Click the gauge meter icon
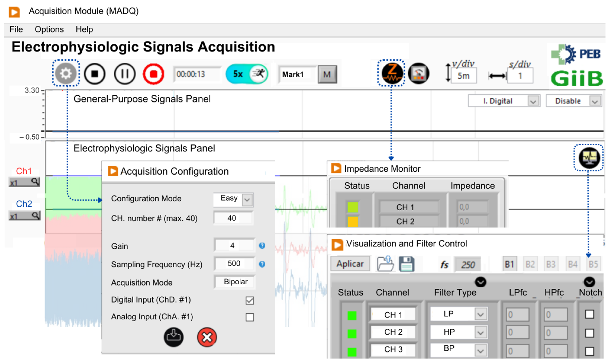Viewport: 608px width, 364px height. pyautogui.click(x=419, y=73)
